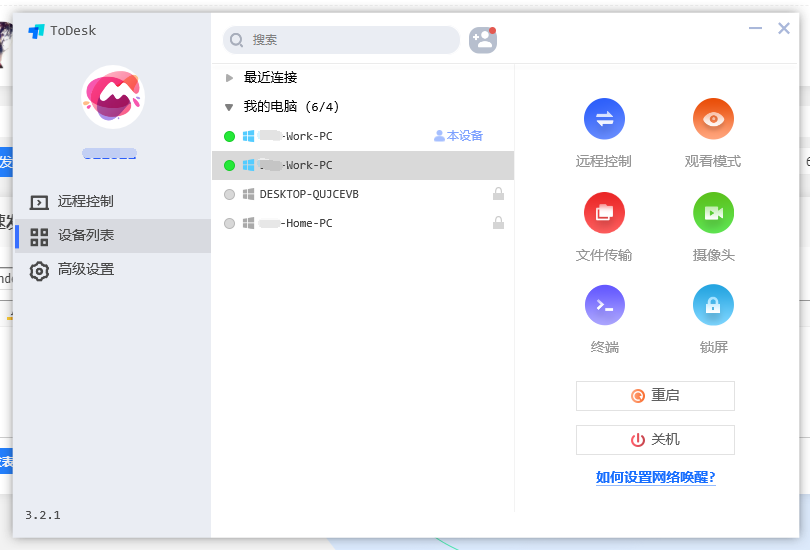Open the red file transfer icon
Screen dimensions: 810x550
[604, 213]
